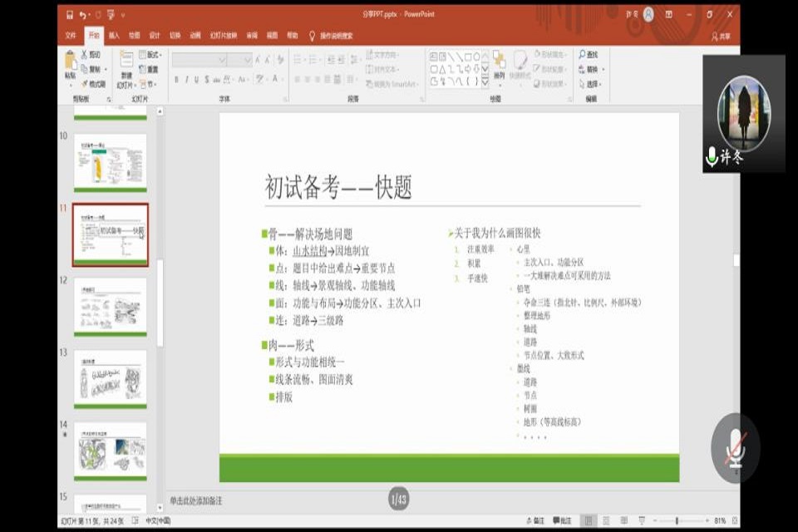This screenshot has height=532, width=798.
Task: Switch to the Design (设计) tab
Action: coord(155,36)
